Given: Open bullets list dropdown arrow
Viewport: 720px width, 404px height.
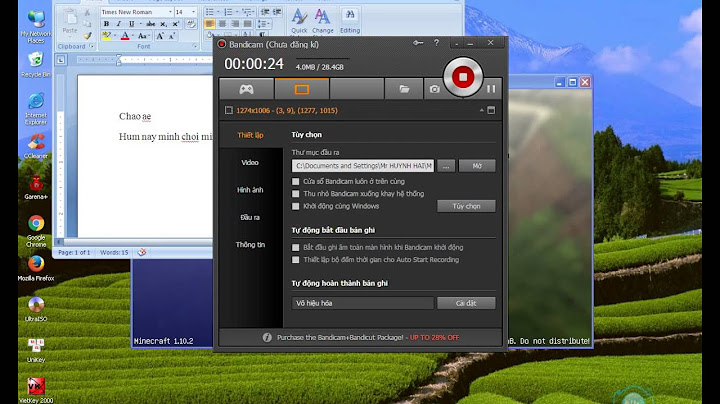Looking at the screenshot, I should (x=217, y=12).
